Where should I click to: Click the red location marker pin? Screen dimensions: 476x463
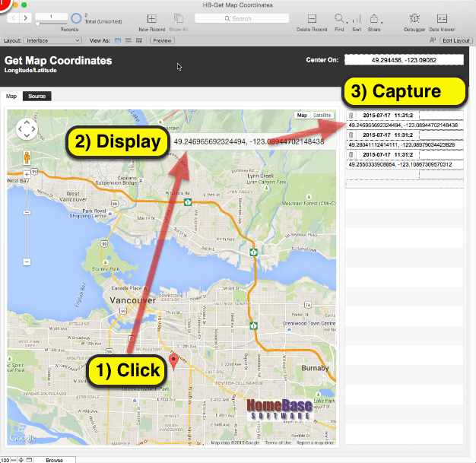173,361
